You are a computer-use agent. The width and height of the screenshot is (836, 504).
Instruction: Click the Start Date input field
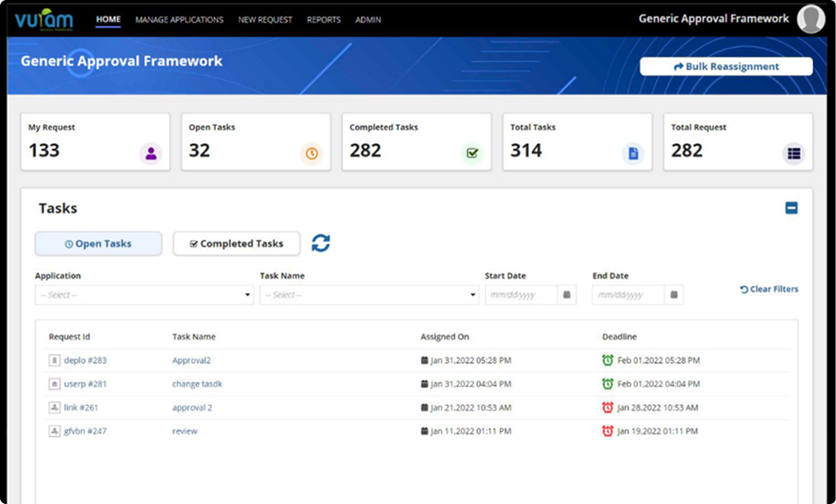pos(521,295)
